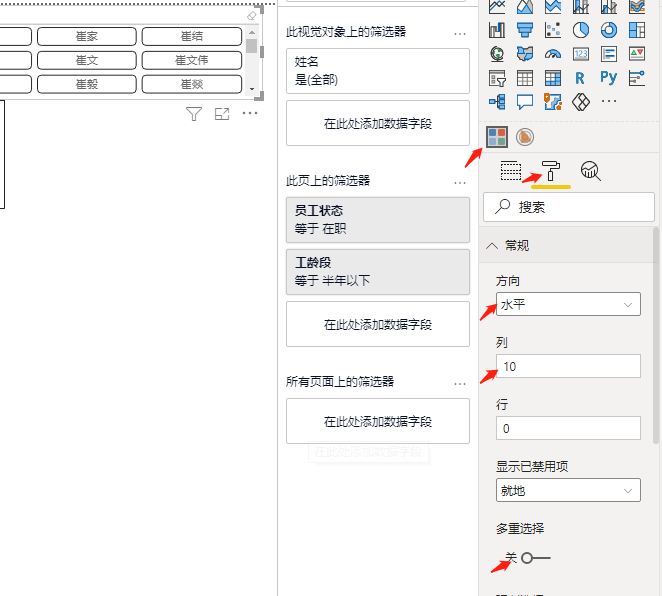Viewport: 662px width, 596px height.
Task: Select the 崔文伟 slicer button
Action: pos(191,60)
